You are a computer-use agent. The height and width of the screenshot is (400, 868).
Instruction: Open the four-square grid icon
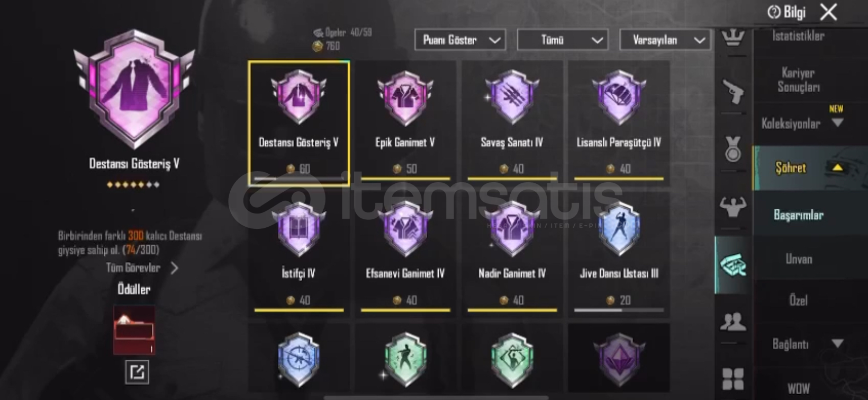pyautogui.click(x=733, y=379)
